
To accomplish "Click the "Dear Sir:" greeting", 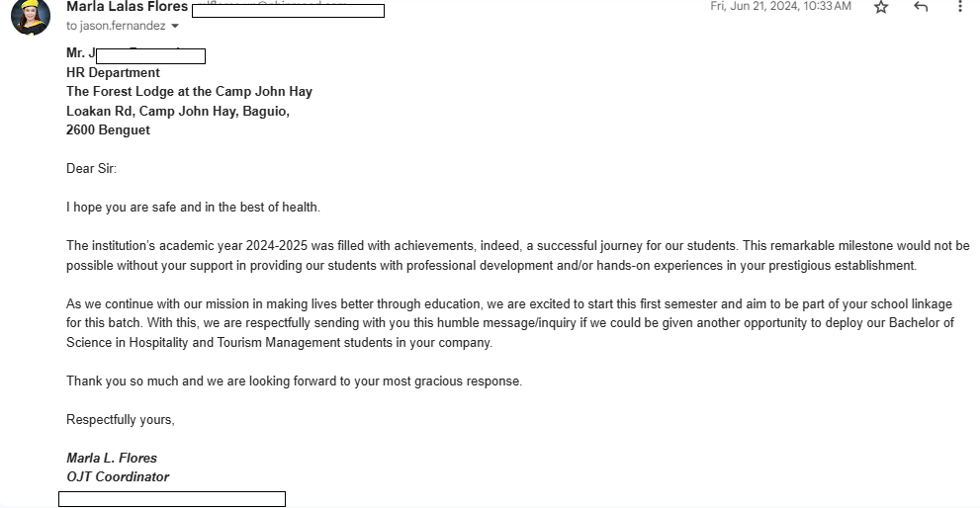I will click(91, 168).
